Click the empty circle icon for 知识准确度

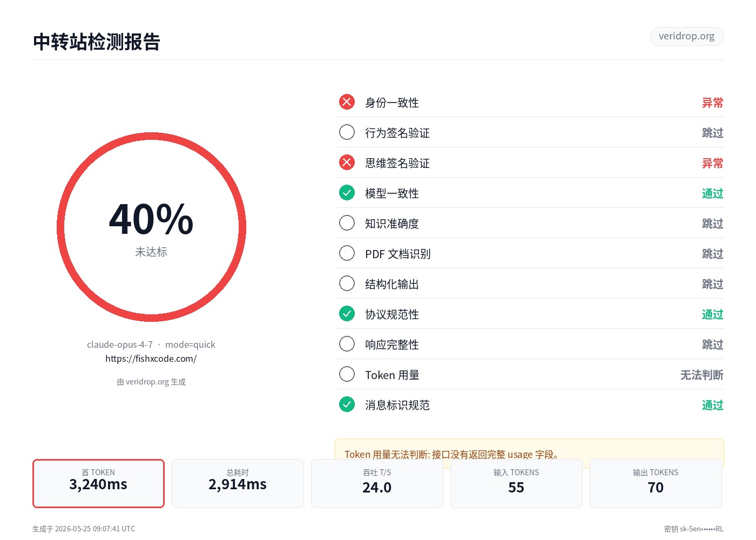click(347, 223)
